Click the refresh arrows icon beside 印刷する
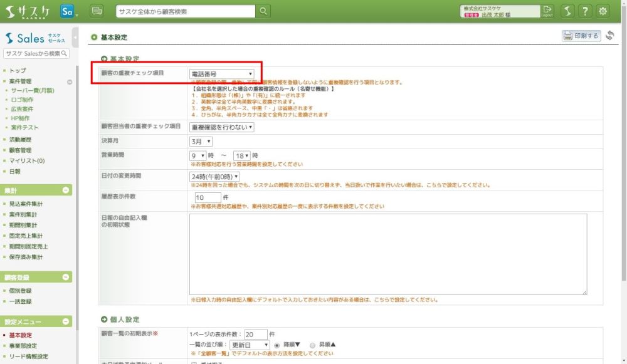This screenshot has height=364, width=627. [609, 36]
